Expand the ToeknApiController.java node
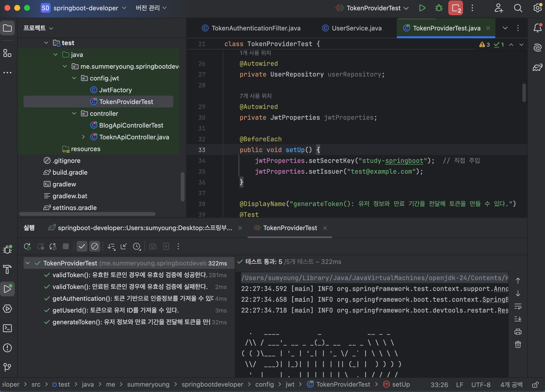This screenshot has height=392, width=545. click(x=83, y=137)
